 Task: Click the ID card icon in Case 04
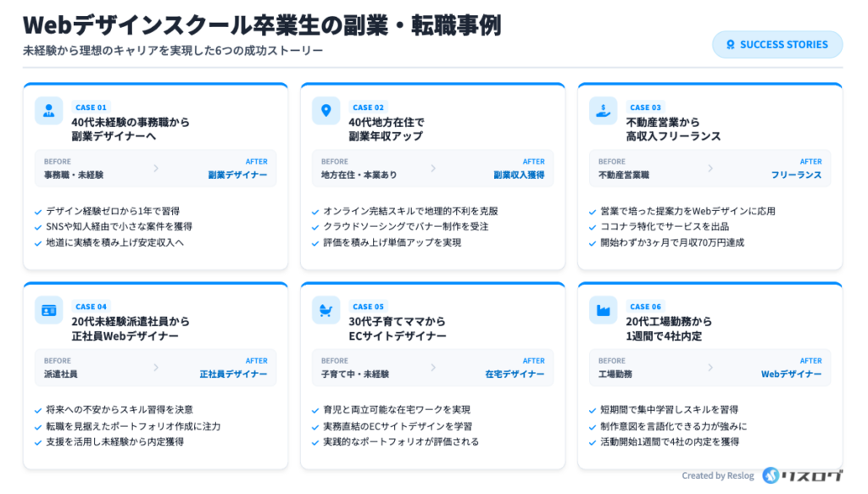coord(48,310)
